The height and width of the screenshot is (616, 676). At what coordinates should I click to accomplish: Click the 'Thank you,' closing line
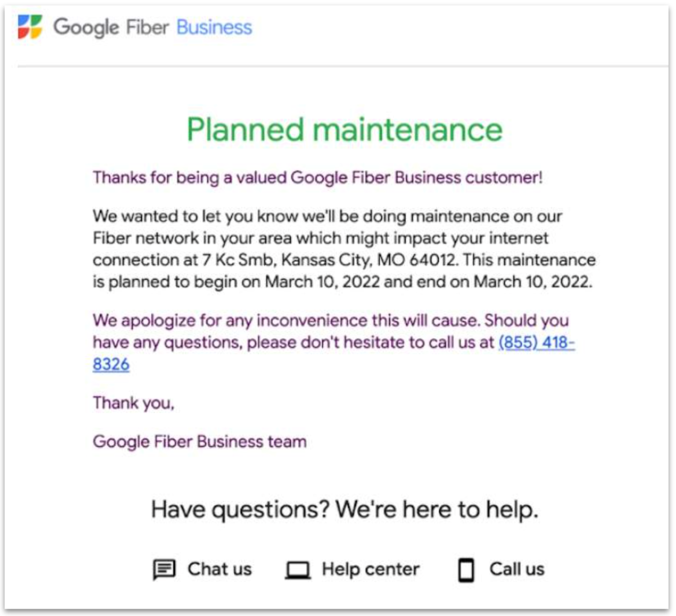[134, 403]
